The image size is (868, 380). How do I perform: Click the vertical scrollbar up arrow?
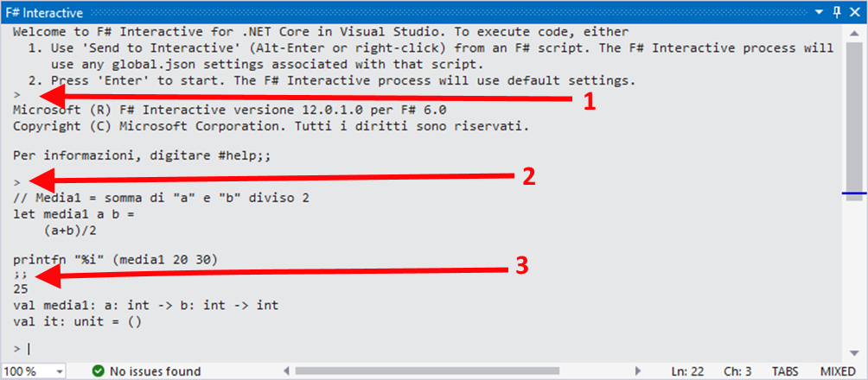tap(852, 34)
